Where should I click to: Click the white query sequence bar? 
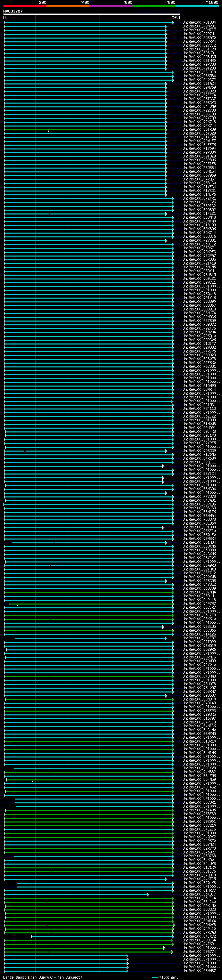point(92,15)
